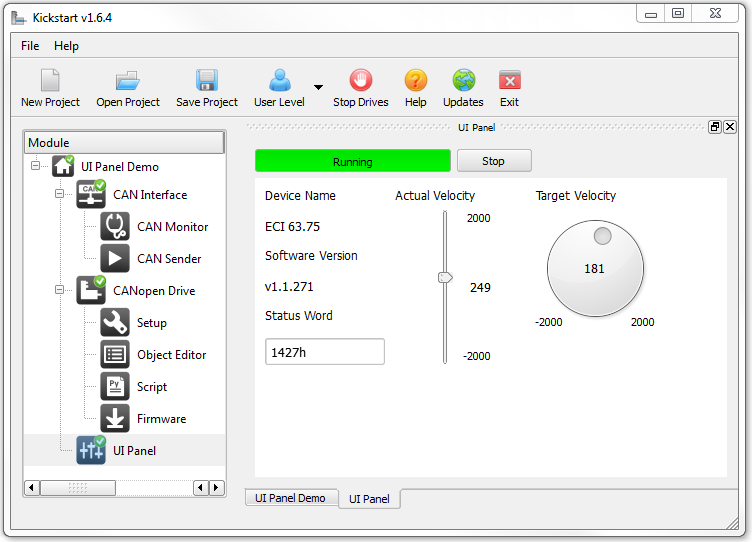Select the Firmware tree label
This screenshot has width=752, height=542.
161,419
